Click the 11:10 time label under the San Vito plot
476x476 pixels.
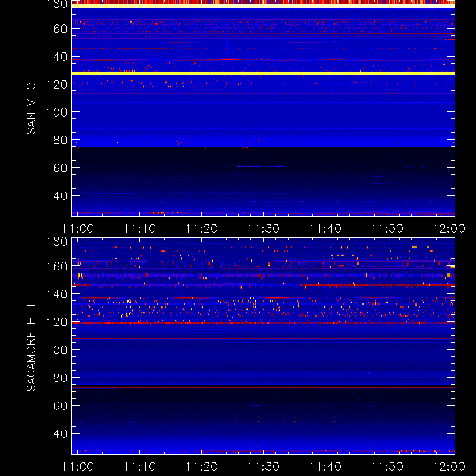click(140, 228)
